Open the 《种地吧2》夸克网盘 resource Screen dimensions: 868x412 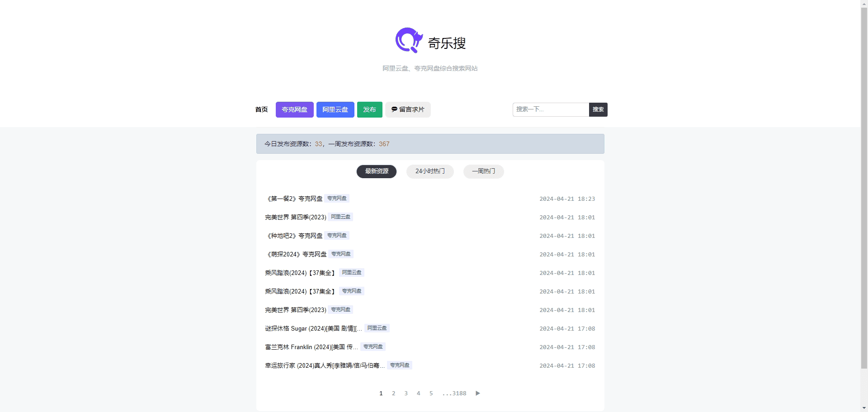(x=294, y=236)
